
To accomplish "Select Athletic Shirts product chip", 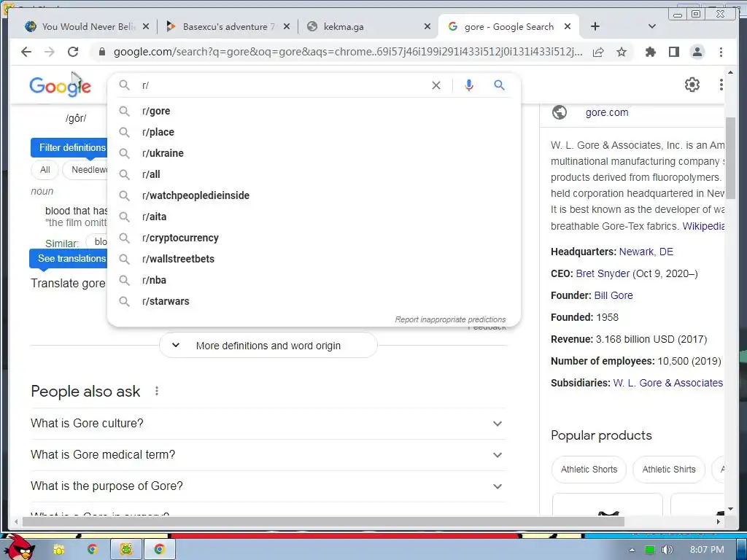I will coord(669,470).
